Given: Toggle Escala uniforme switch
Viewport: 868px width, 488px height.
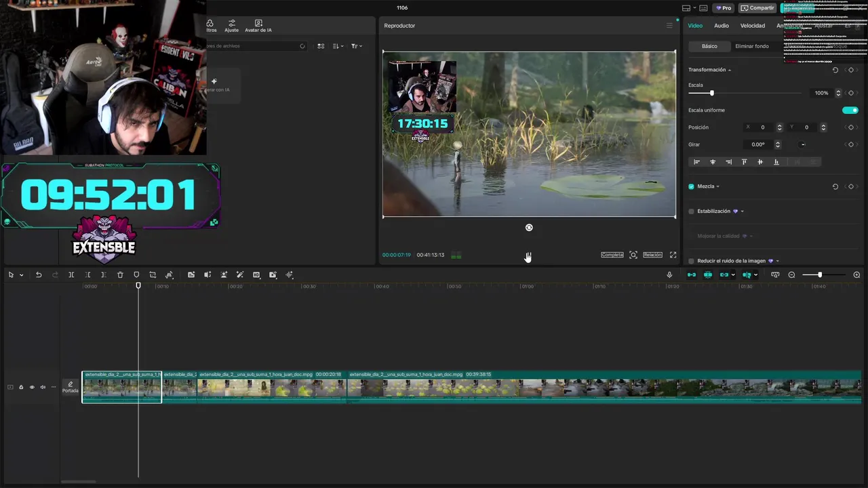Looking at the screenshot, I should pyautogui.click(x=850, y=110).
